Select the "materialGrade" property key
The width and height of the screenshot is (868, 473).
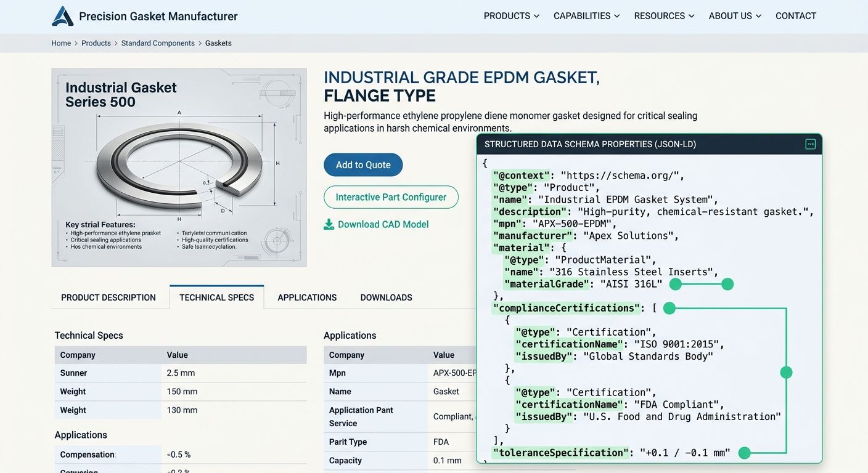[547, 284]
